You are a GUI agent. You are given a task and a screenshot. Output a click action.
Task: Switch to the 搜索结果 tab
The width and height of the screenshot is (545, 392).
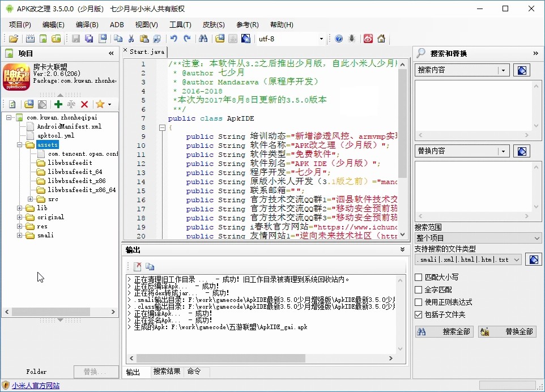167,372
